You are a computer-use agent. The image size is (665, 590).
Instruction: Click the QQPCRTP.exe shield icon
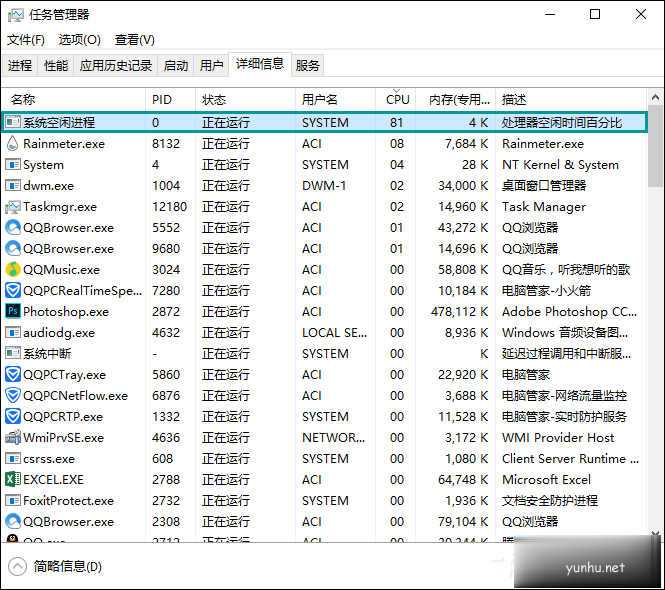click(x=13, y=417)
